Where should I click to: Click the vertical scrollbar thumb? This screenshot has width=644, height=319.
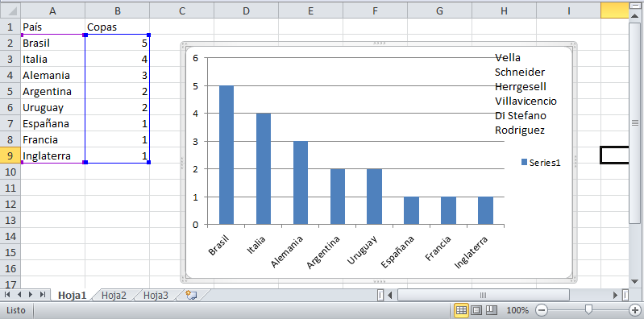point(634,122)
